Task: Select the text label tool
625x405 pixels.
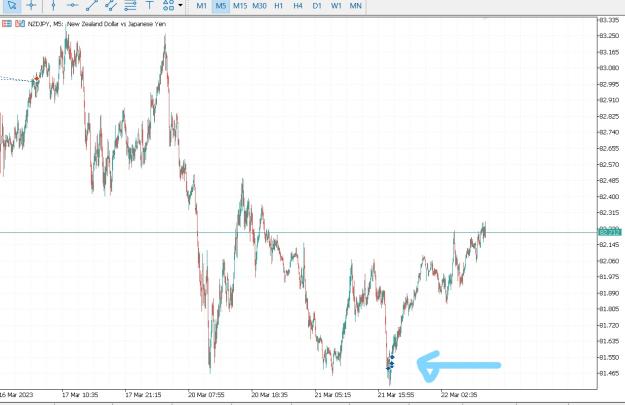Action: [149, 5]
